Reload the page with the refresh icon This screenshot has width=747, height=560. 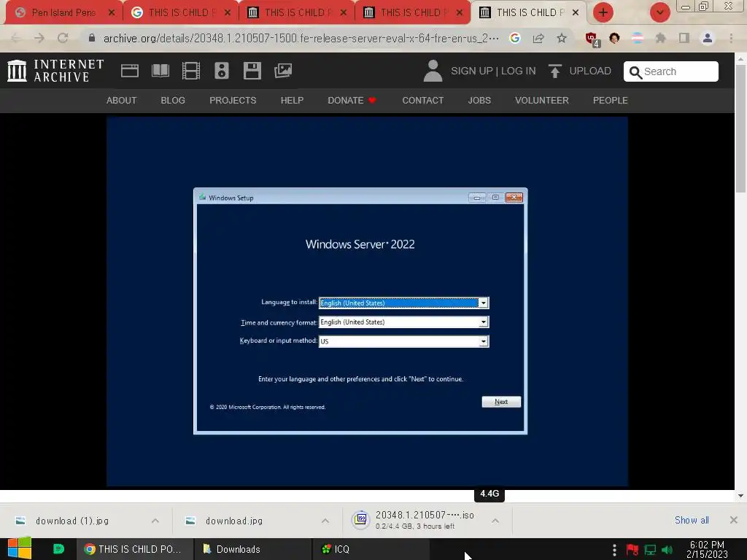tap(63, 38)
